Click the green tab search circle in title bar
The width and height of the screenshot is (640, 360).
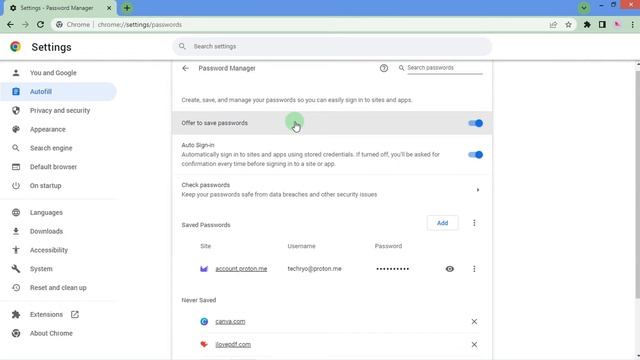click(x=584, y=7)
